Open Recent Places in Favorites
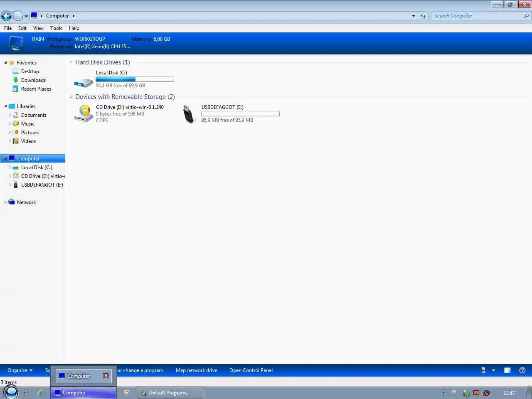 (x=36, y=89)
